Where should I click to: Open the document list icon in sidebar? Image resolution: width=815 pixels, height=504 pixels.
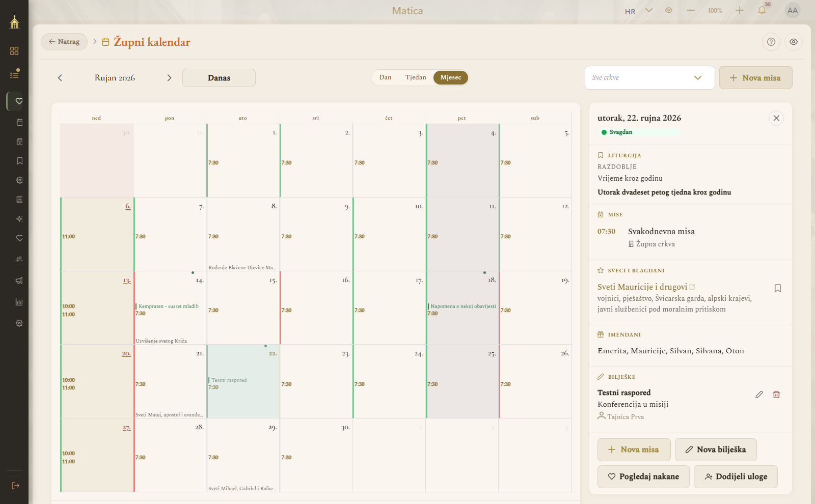pyautogui.click(x=19, y=200)
